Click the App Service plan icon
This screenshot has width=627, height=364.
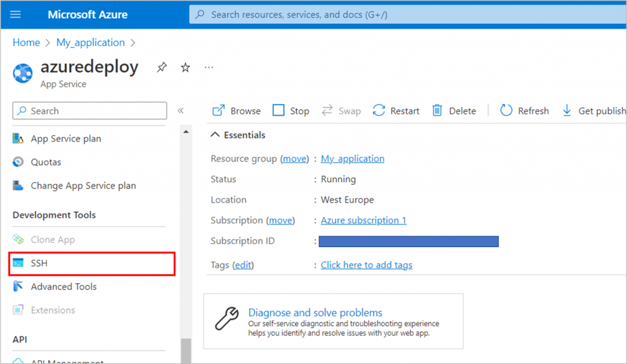18,139
